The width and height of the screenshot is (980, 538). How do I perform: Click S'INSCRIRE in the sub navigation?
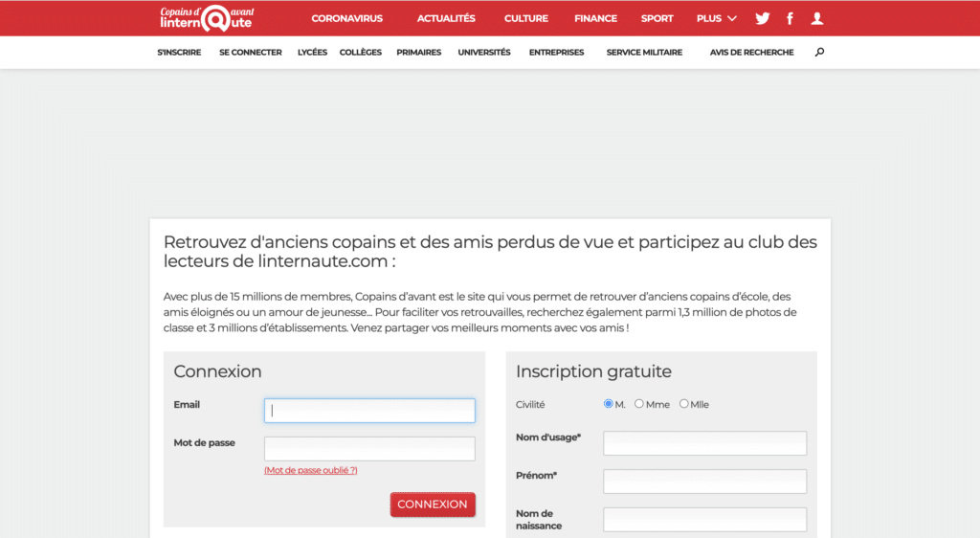pyautogui.click(x=179, y=53)
